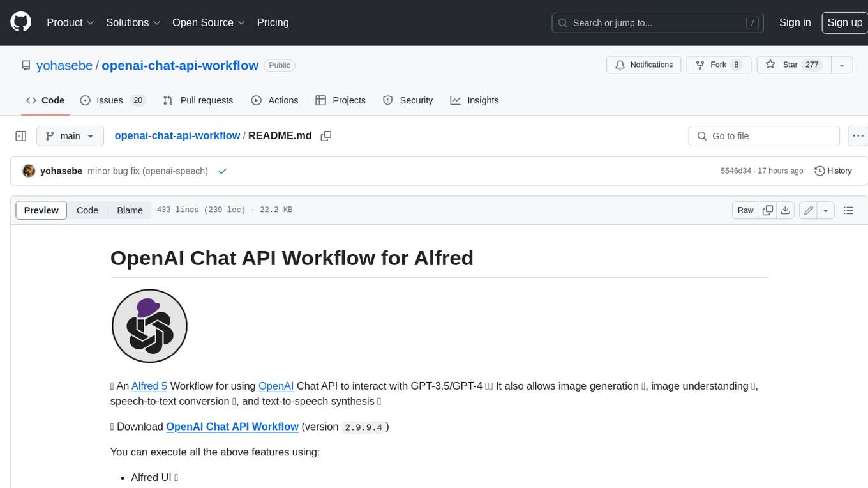Switch to the Insights tab
The image size is (868, 488).
[x=474, y=100]
